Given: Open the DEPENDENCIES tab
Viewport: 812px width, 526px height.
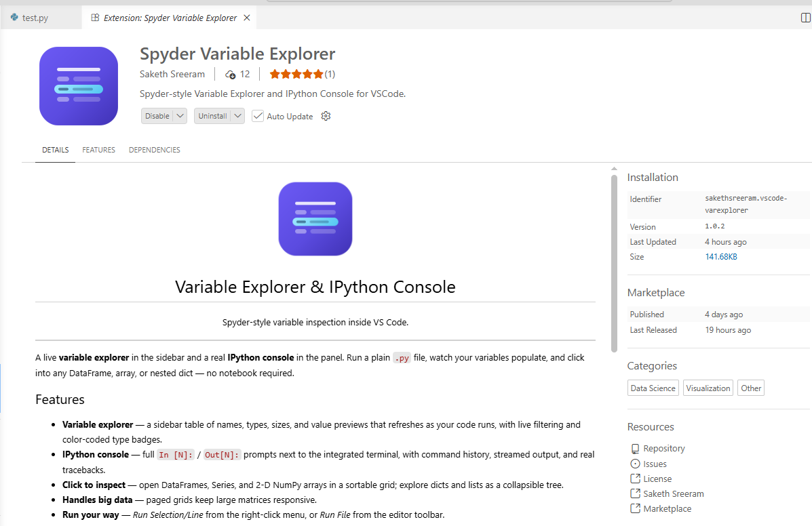Looking at the screenshot, I should (154, 150).
